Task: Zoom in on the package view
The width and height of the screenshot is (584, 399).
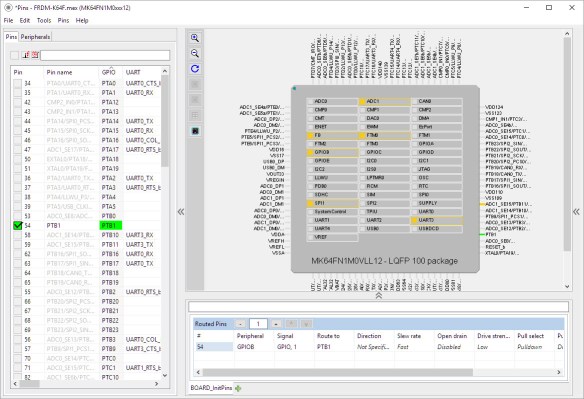Action: 195,38
